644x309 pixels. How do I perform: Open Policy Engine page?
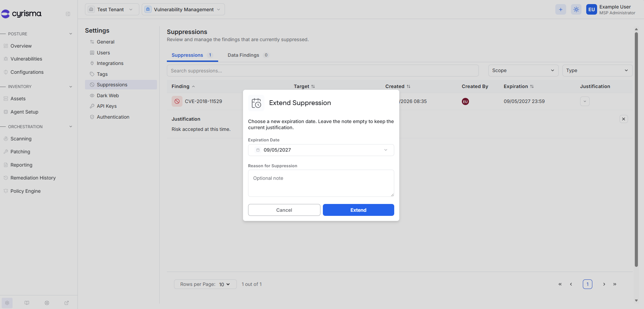(25, 191)
